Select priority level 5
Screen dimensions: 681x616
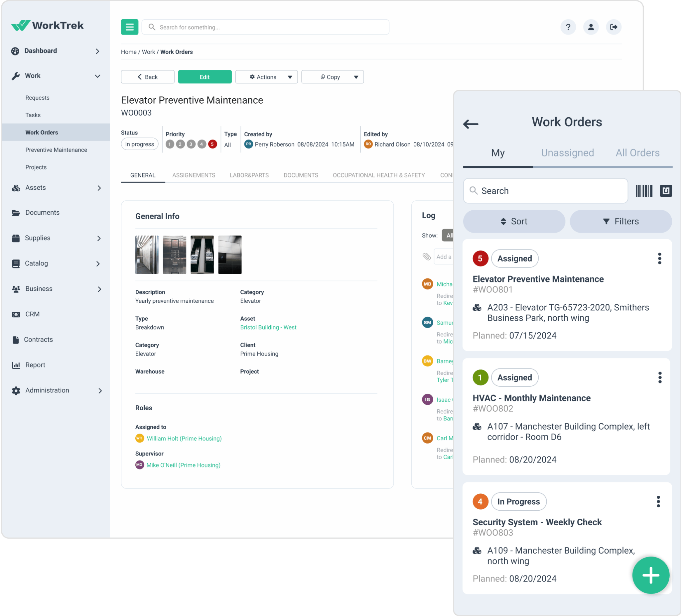tap(212, 144)
